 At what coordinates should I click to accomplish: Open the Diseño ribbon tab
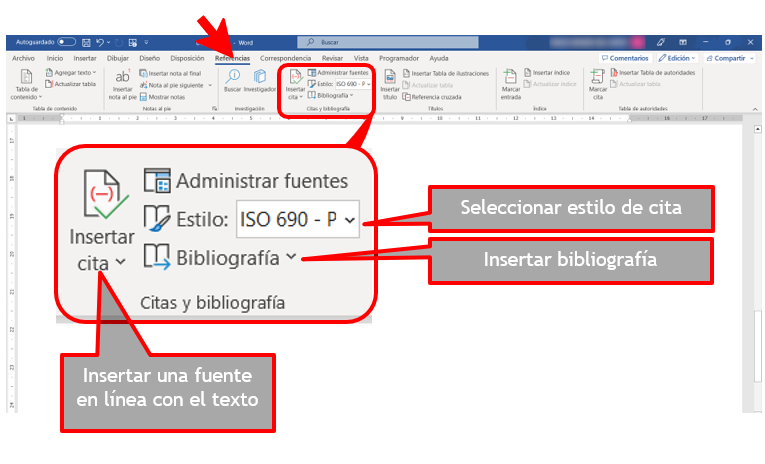tap(149, 59)
